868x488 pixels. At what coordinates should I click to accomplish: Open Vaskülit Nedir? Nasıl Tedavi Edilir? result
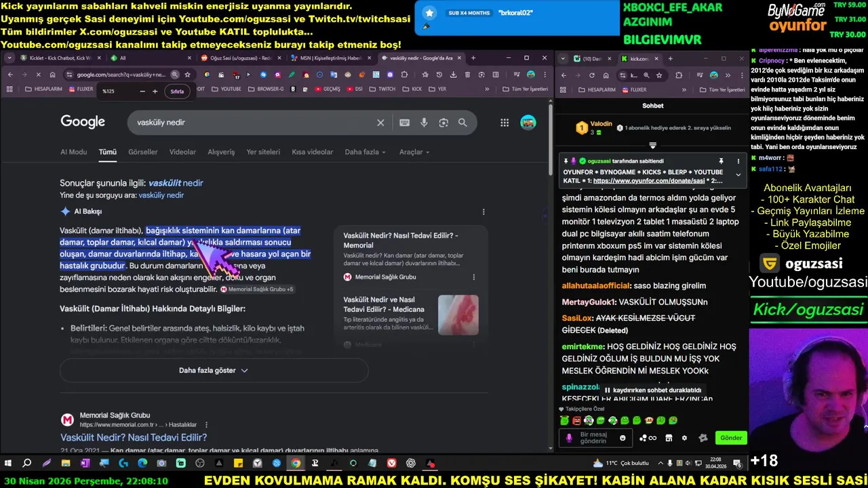(134, 438)
